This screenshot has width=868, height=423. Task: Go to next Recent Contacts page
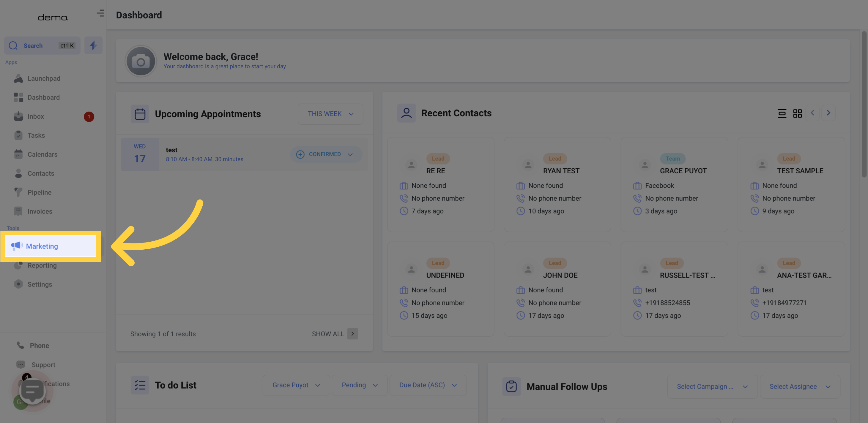point(828,113)
